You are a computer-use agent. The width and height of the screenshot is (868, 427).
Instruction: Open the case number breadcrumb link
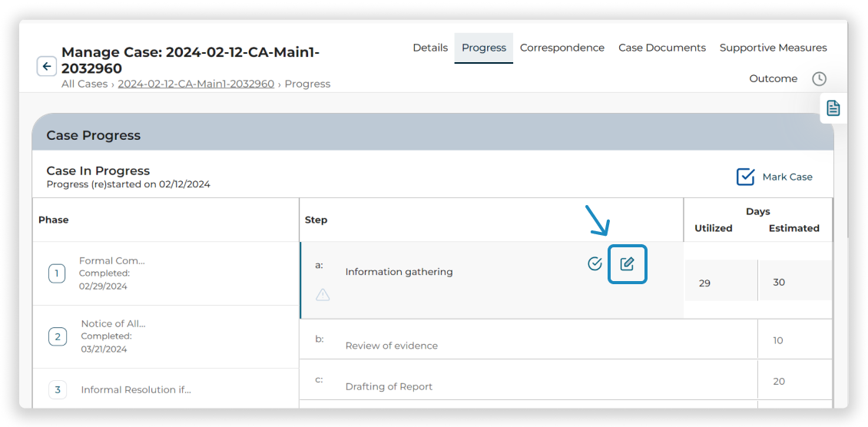(x=196, y=84)
